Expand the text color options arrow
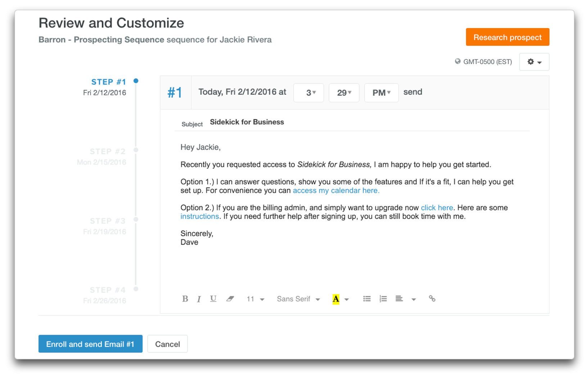Screen dimensions: 588x379 [347, 300]
